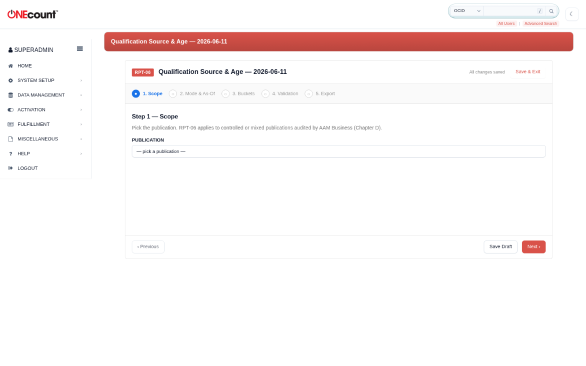Viewport: 586px width, 366px height.
Task: Click the Previous button
Action: point(148,247)
